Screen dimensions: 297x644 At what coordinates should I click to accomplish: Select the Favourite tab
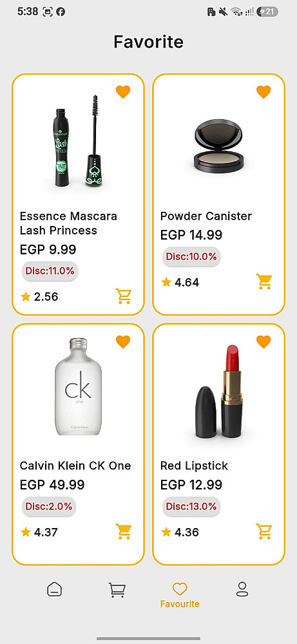click(x=180, y=594)
